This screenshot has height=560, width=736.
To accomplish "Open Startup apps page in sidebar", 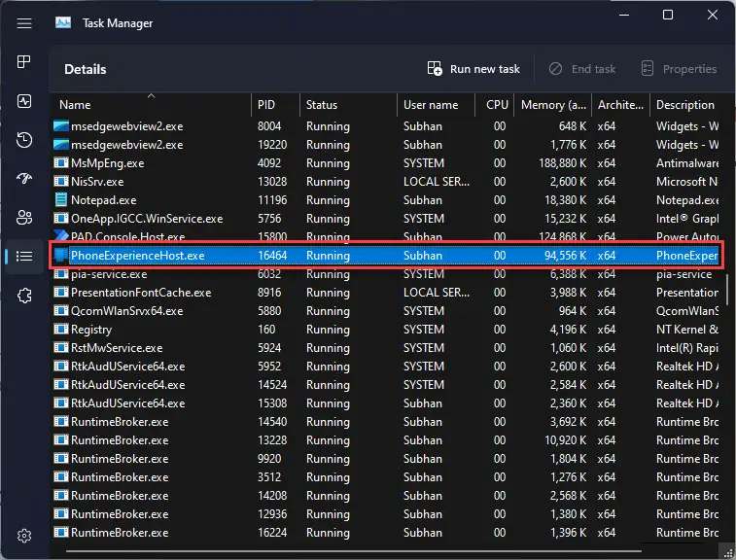I will pyautogui.click(x=24, y=178).
